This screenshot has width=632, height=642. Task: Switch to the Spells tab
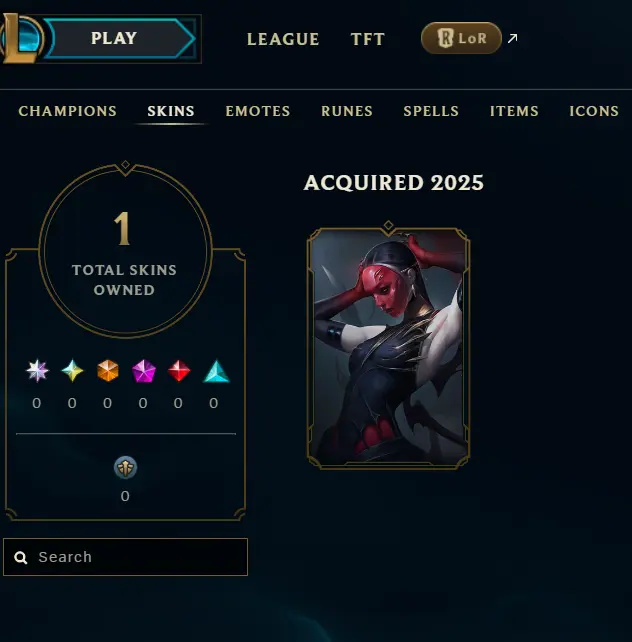431,111
